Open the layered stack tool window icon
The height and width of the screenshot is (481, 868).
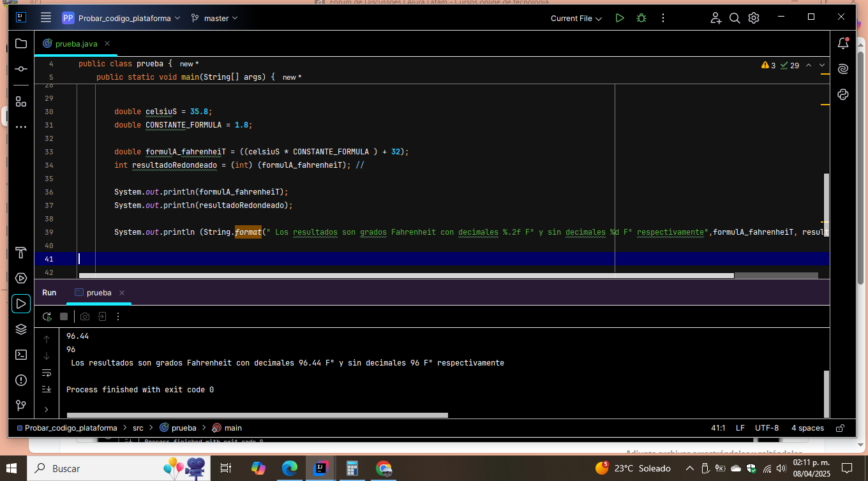click(x=21, y=329)
